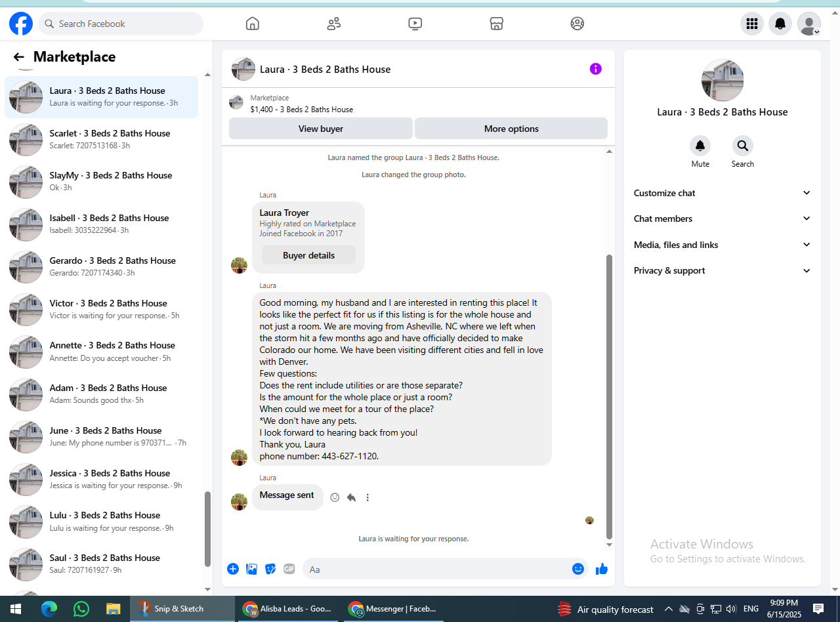
Task: Open conversation information purple icon
Action: pos(595,69)
